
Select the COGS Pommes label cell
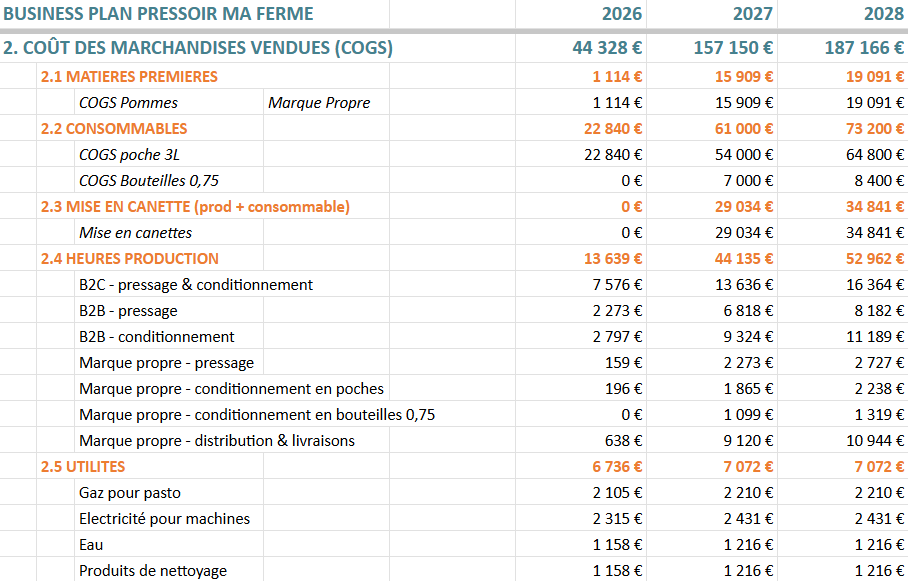(128, 102)
